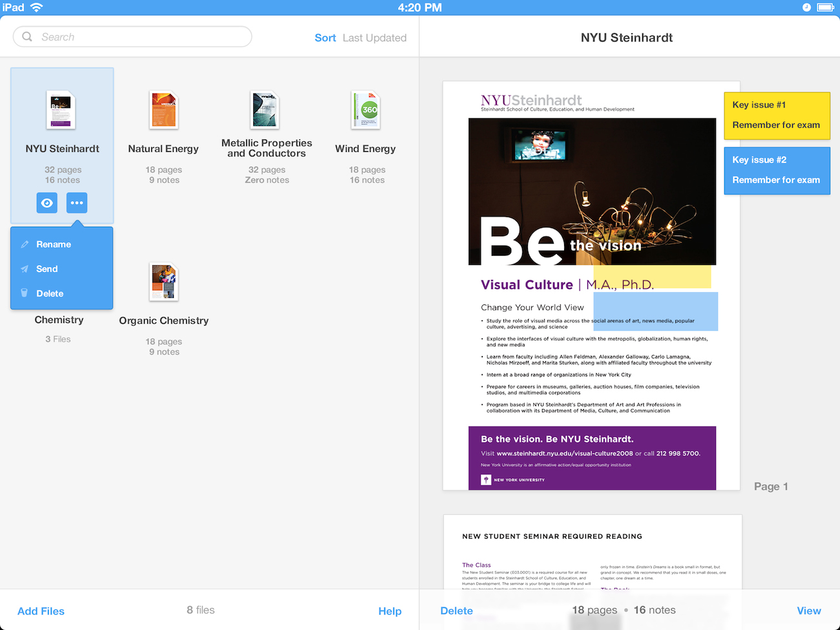Tap Add Files at the bottom
The width and height of the screenshot is (840, 630).
(41, 611)
